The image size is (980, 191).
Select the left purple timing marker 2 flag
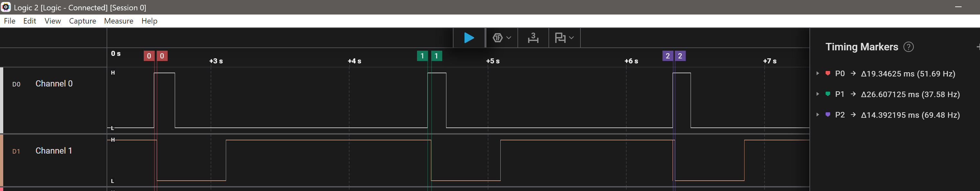coord(667,56)
